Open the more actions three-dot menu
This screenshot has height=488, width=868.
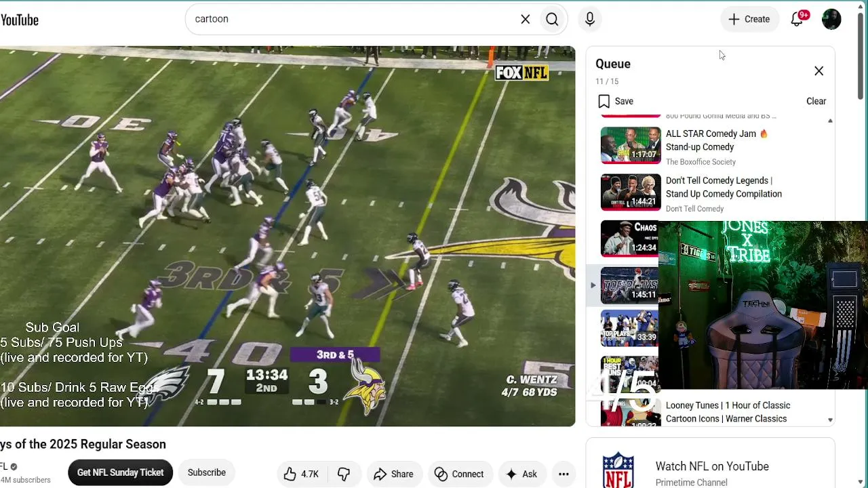pyautogui.click(x=564, y=474)
